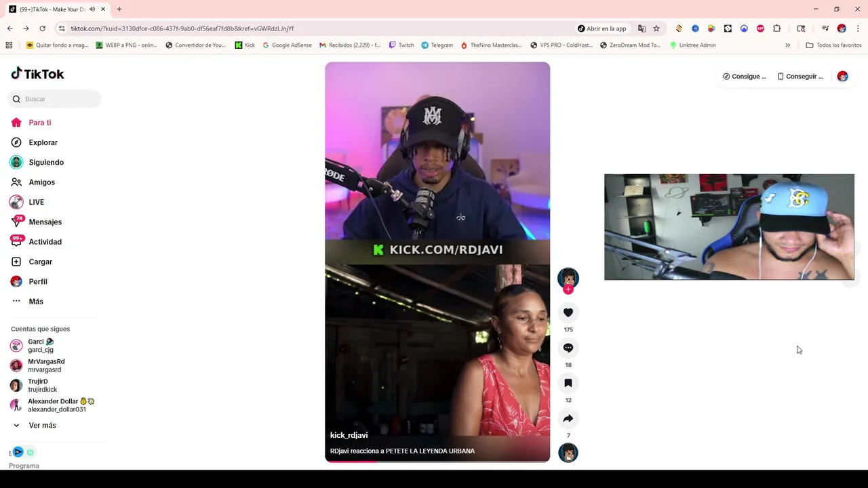Click the Buscar search field
This screenshot has width=868, height=488.
pos(54,99)
